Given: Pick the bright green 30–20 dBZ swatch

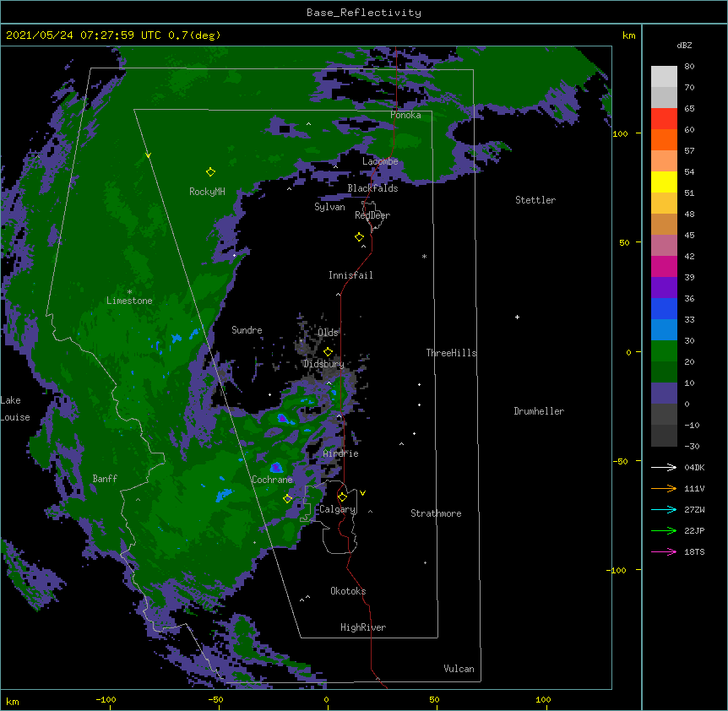Looking at the screenshot, I should click(x=664, y=351).
